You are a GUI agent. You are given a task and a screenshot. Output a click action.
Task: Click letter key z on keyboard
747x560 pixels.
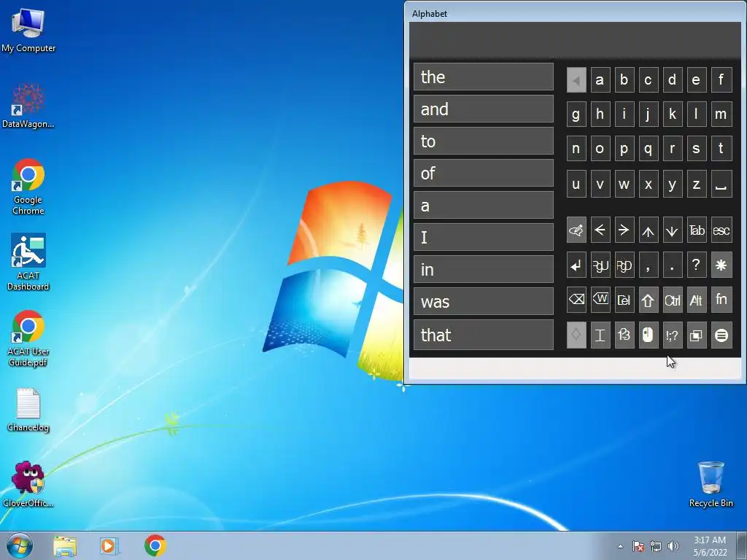pos(697,184)
